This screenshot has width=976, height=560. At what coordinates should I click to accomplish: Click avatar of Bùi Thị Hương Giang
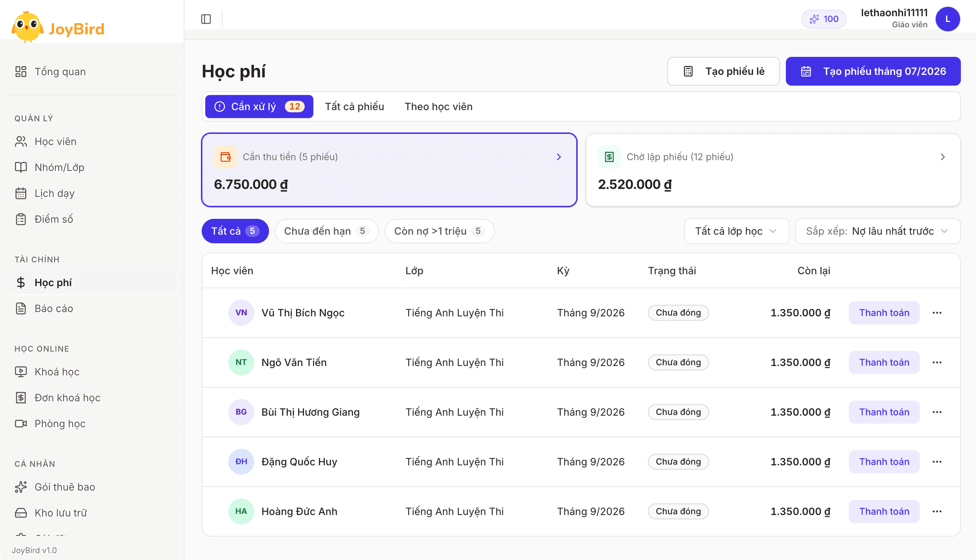(241, 412)
